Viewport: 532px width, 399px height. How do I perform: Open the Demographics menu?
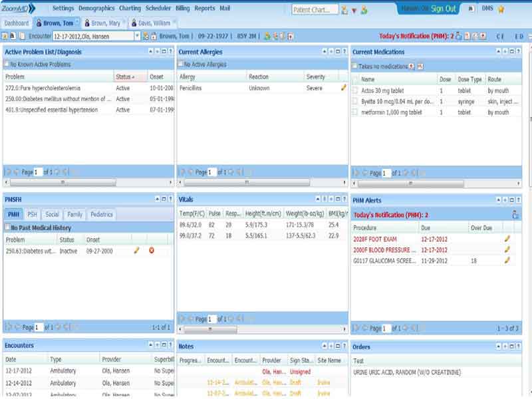(96, 8)
